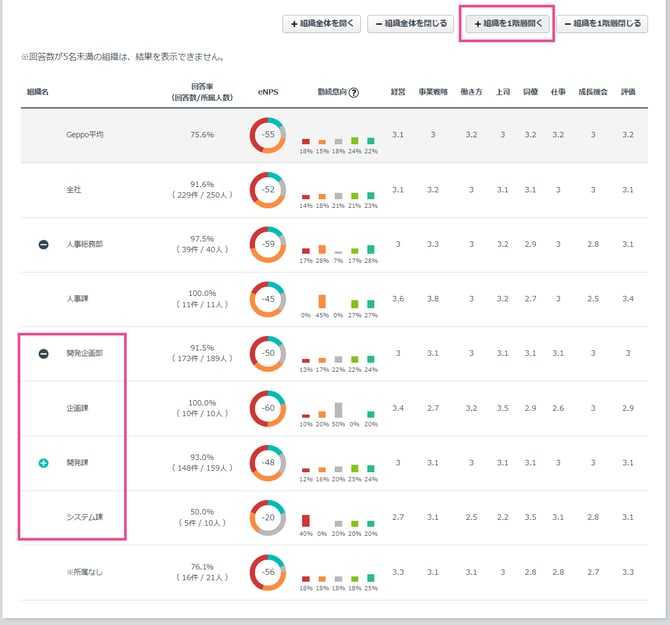Select the 企画課 organization name
The height and width of the screenshot is (625, 670).
77,408
